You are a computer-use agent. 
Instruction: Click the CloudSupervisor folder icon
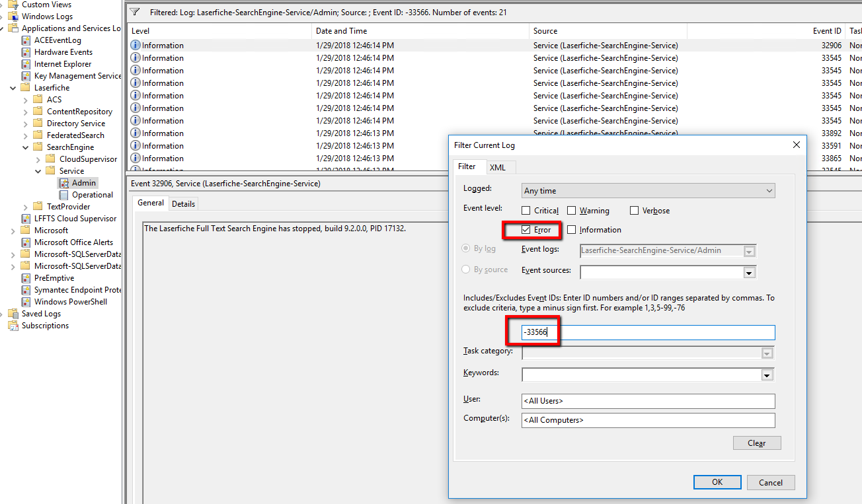52,159
